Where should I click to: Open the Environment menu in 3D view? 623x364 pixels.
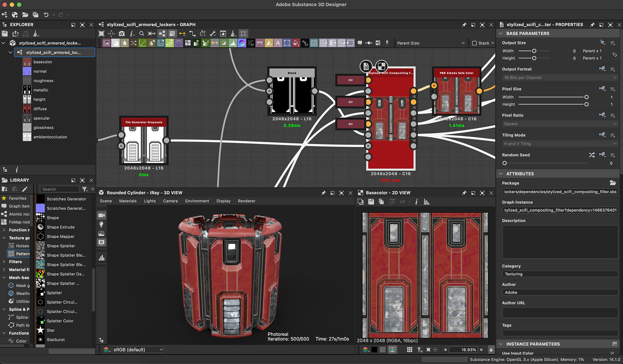(197, 201)
